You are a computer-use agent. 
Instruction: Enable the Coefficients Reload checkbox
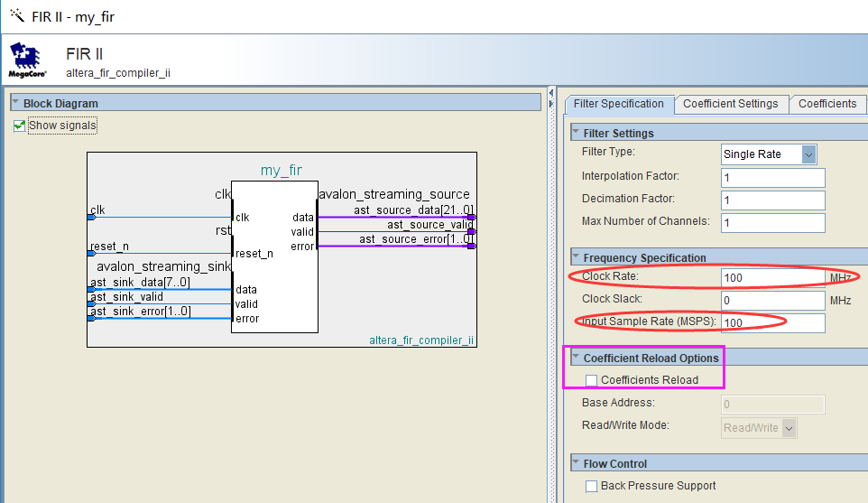click(591, 380)
